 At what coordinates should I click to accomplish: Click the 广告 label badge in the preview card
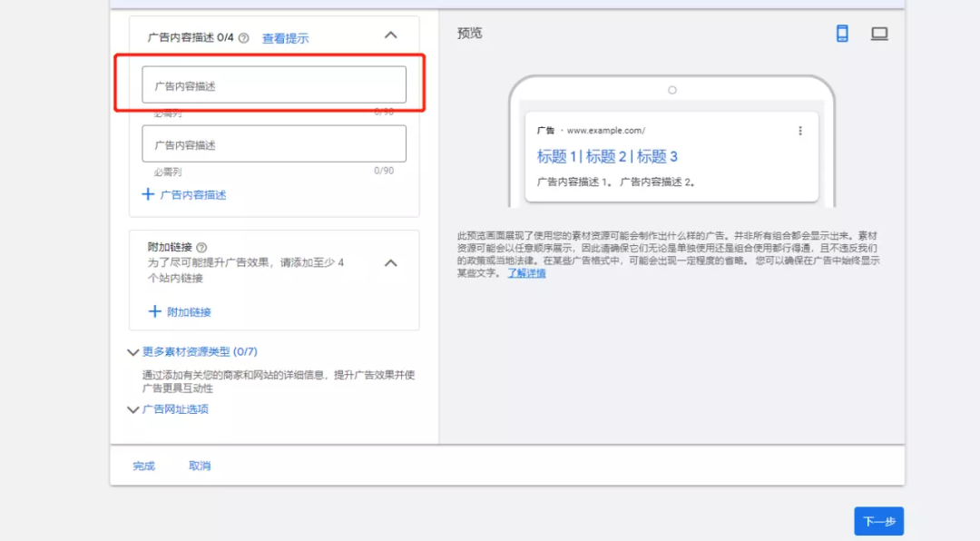tap(547, 130)
